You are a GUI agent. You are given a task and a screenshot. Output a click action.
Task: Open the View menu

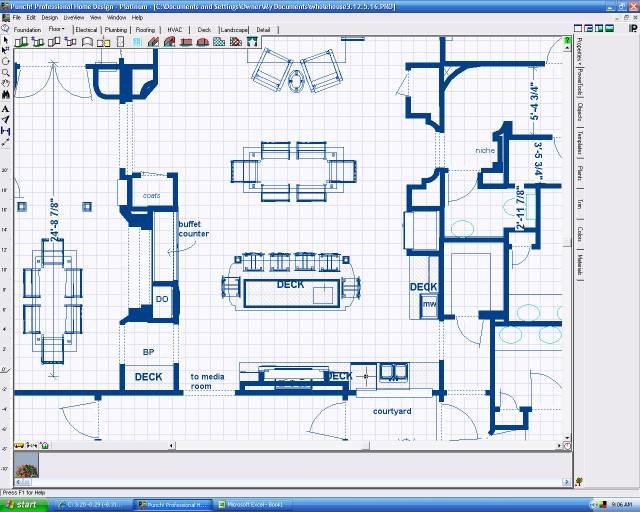click(x=95, y=18)
